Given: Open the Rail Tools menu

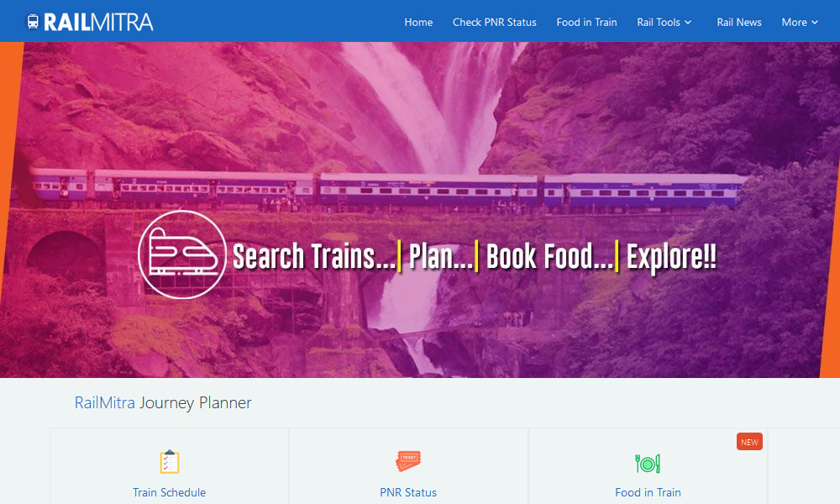Looking at the screenshot, I should pos(664,23).
